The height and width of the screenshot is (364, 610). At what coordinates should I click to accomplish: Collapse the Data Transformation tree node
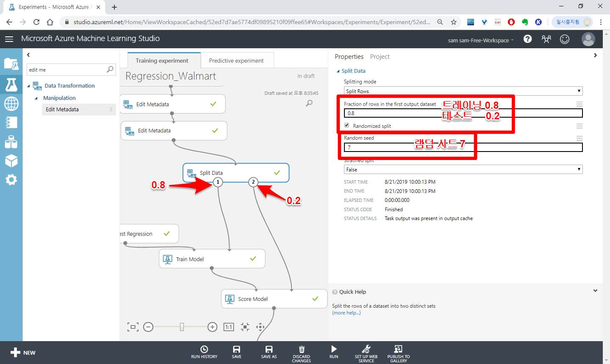tap(29, 86)
